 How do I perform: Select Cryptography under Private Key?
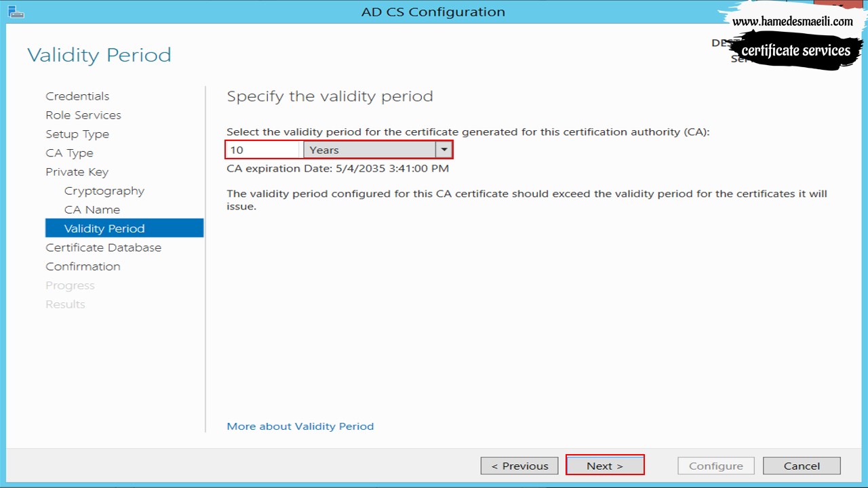(x=104, y=191)
